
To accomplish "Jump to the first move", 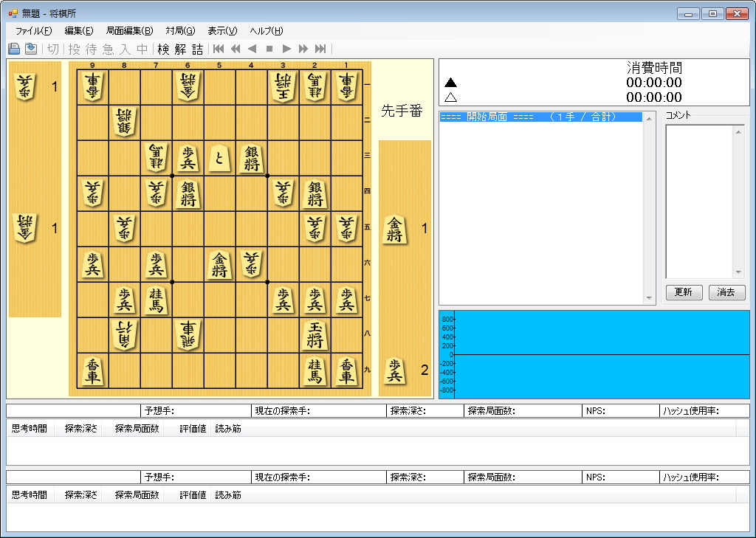I will (x=219, y=49).
